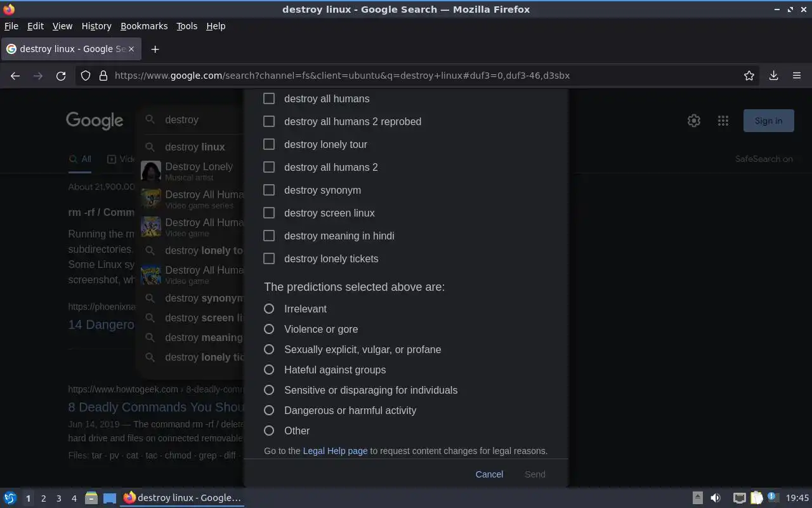Open the Firefox downloads panel

(x=774, y=76)
